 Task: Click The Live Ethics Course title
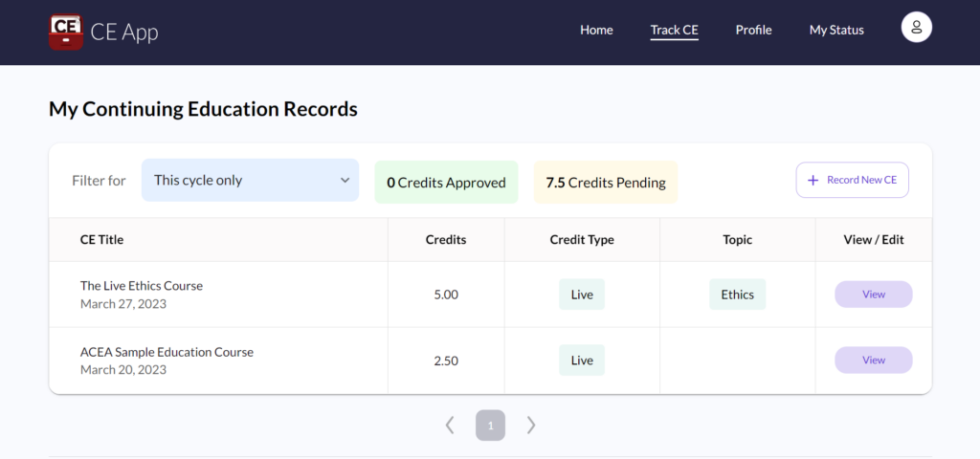(x=142, y=285)
